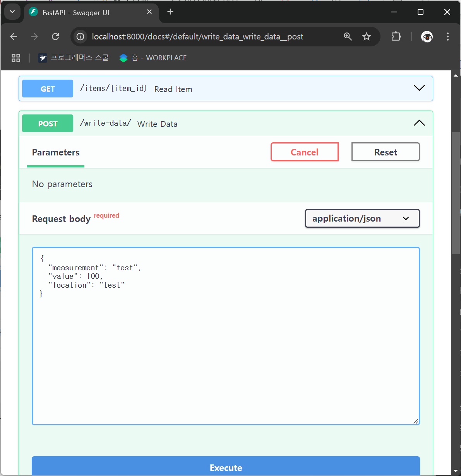Reset the request body
Image resolution: width=461 pixels, height=476 pixels.
[386, 152]
